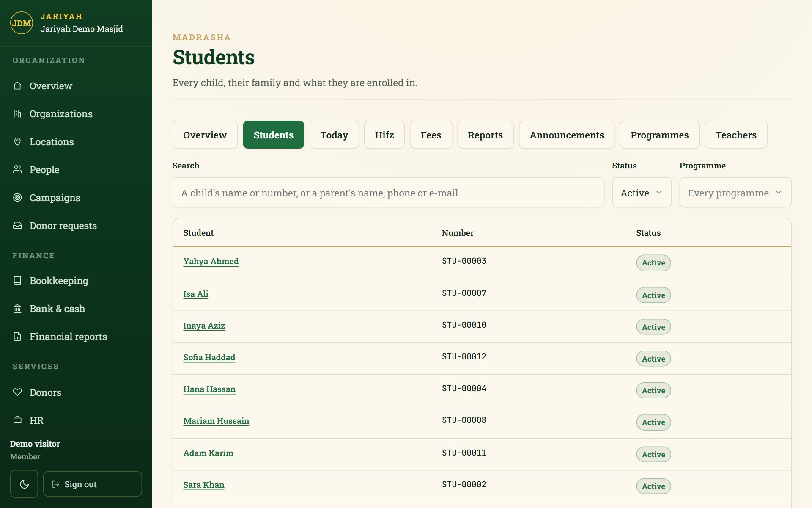Image resolution: width=812 pixels, height=508 pixels.
Task: Open the Reports tab
Action: 485,135
